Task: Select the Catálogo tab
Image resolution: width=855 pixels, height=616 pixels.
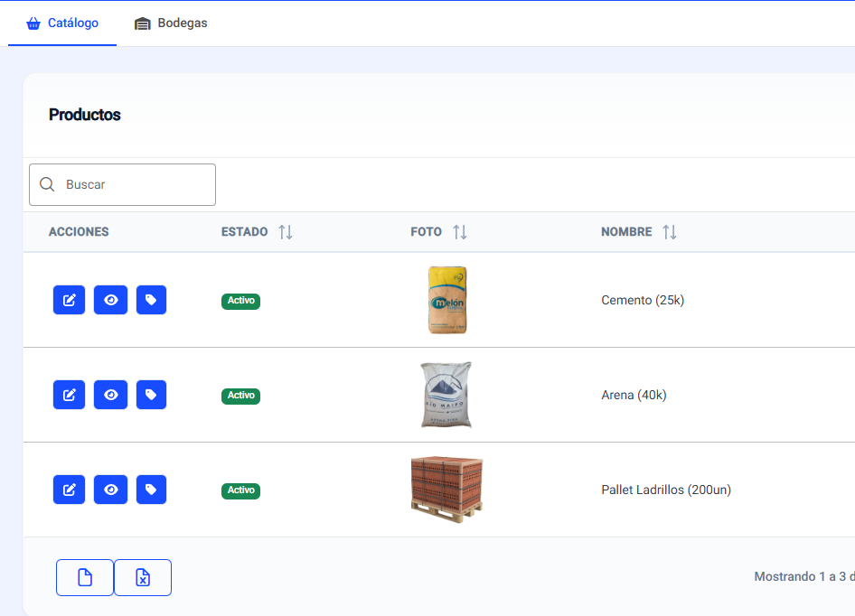Action: tap(61, 23)
